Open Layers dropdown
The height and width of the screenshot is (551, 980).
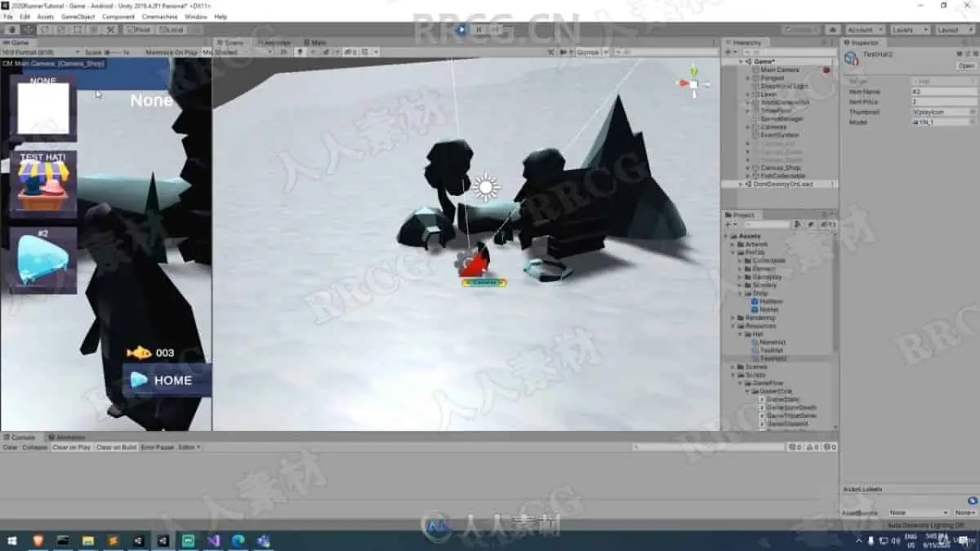pos(909,29)
